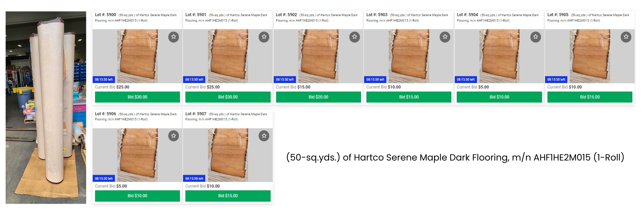Bid $15.00 on Lot 5907
Viewport: 644px width, 215px height.
click(x=228, y=196)
